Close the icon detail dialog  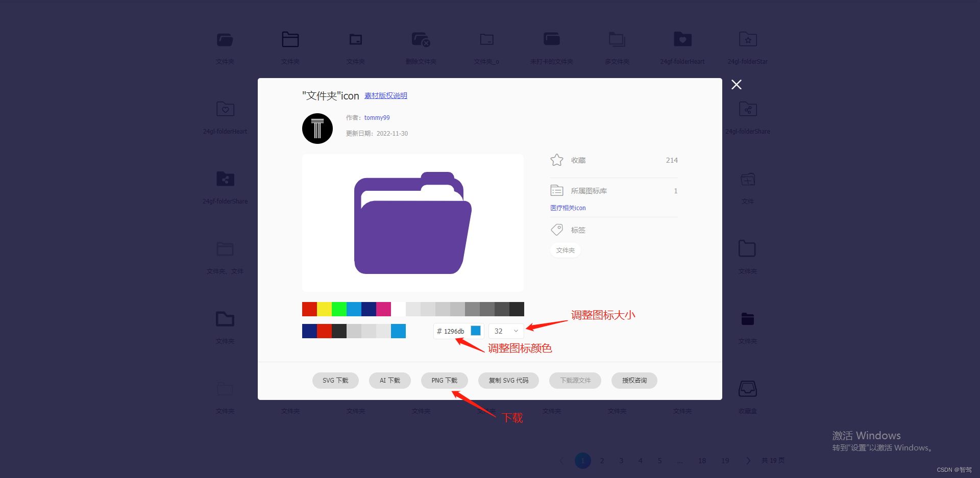point(736,85)
